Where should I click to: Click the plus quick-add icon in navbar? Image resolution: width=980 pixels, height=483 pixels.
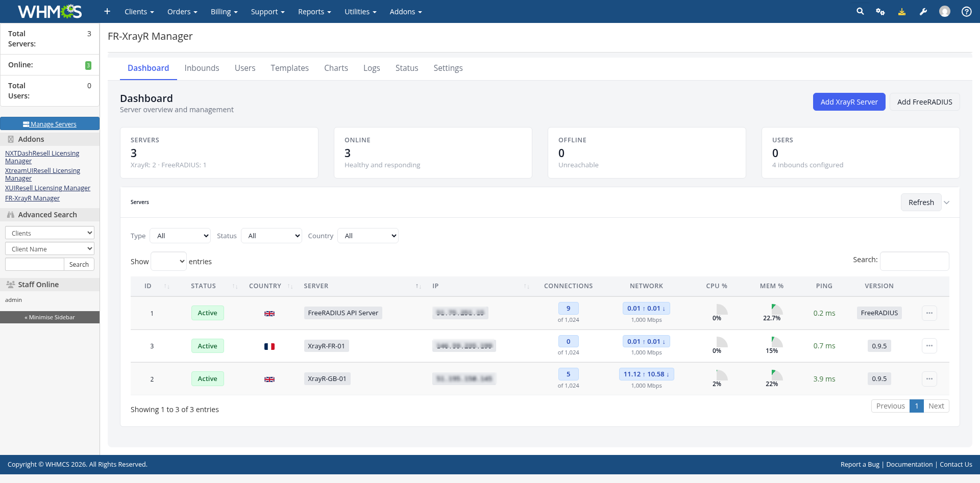pos(107,11)
